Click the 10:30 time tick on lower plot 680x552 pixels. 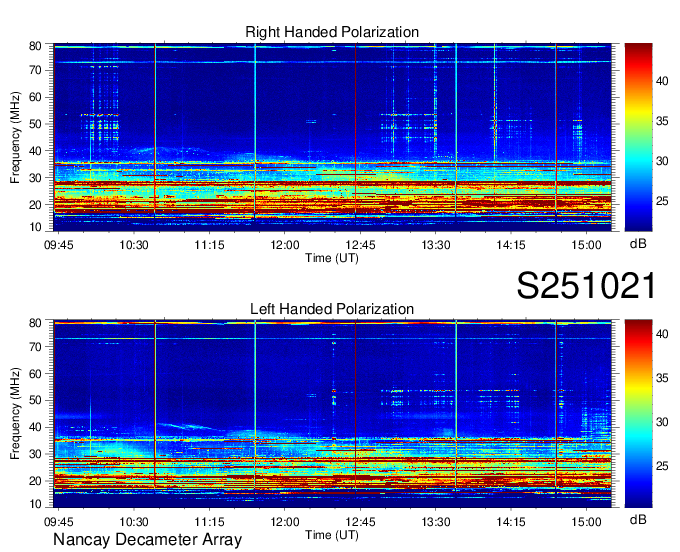[x=134, y=521]
